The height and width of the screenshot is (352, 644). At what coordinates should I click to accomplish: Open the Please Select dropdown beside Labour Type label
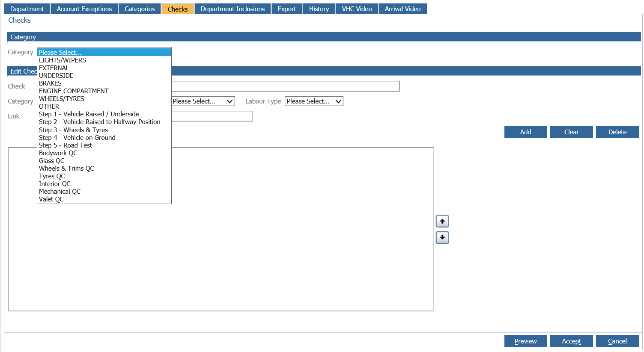[203, 101]
